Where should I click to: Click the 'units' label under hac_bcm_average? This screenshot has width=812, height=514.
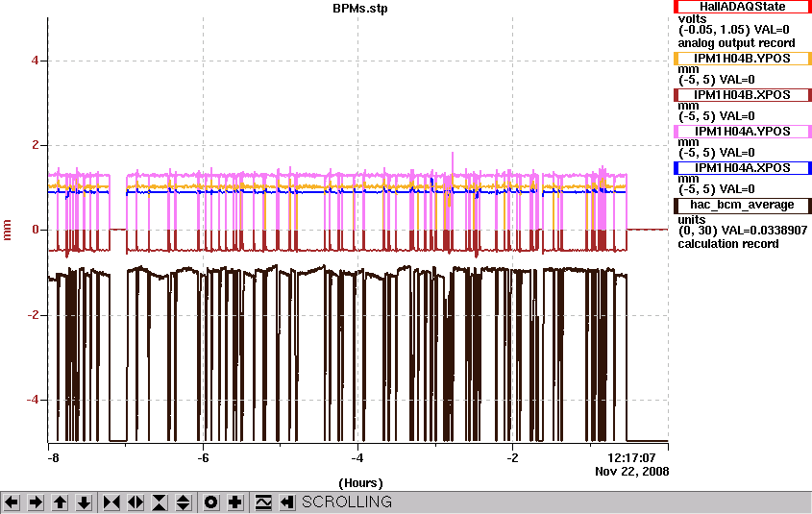692,219
